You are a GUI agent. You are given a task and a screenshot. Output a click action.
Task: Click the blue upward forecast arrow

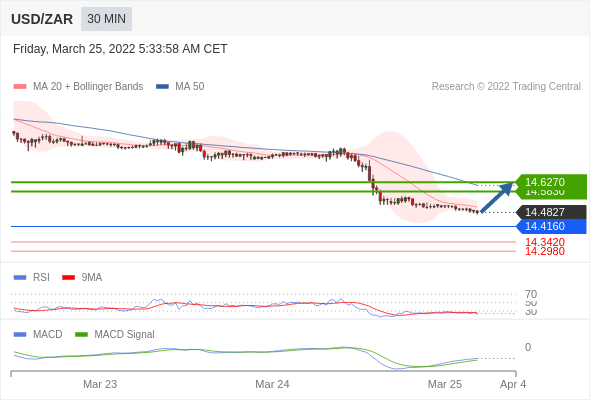point(497,198)
